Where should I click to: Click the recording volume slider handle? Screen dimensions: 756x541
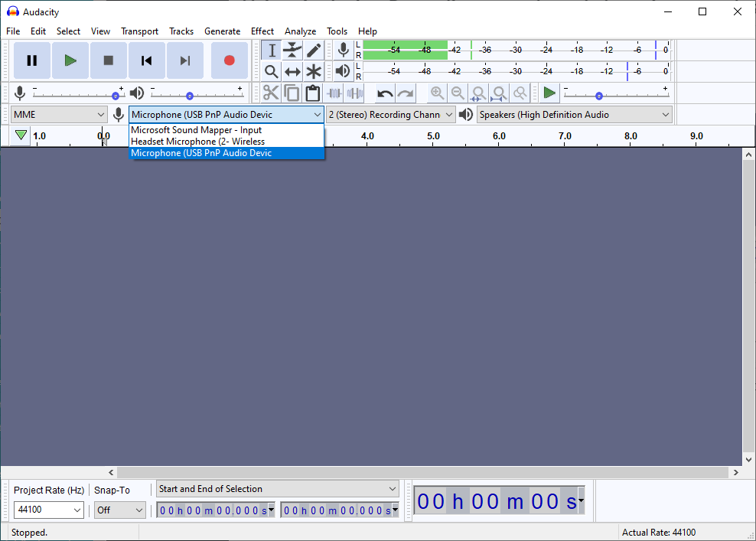[116, 96]
